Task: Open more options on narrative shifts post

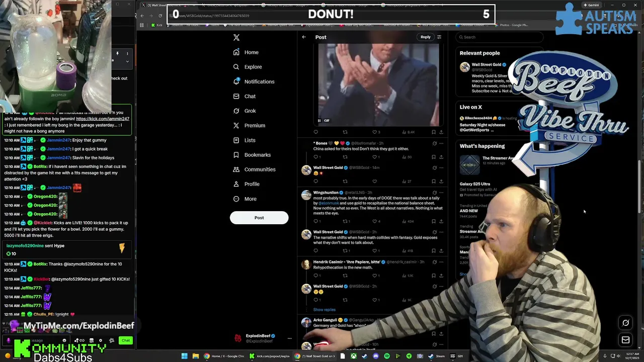Action: 441,232
